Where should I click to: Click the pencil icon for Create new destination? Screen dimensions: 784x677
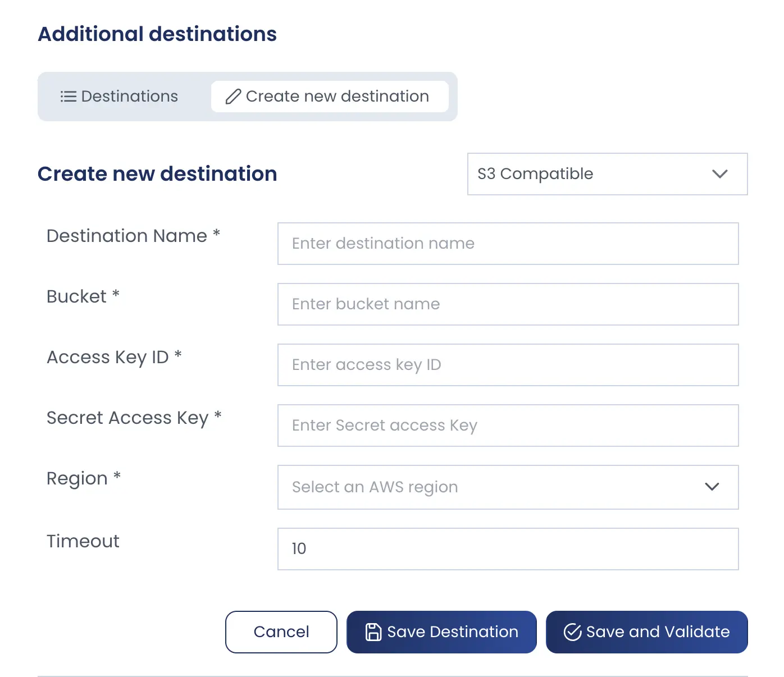pyautogui.click(x=233, y=97)
